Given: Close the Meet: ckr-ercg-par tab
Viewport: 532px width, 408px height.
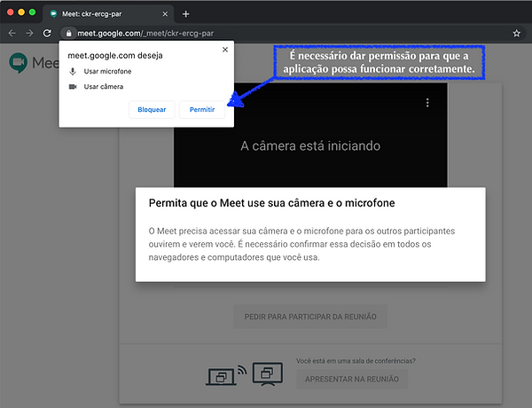Looking at the screenshot, I should click(165, 14).
